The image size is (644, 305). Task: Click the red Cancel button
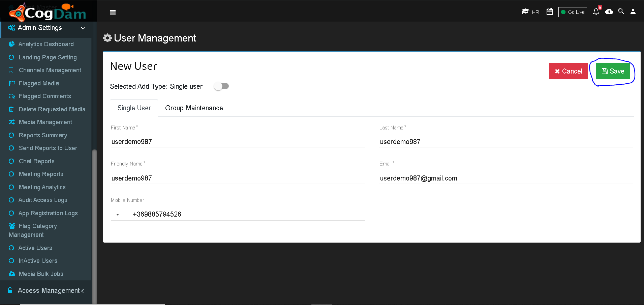pyautogui.click(x=568, y=71)
